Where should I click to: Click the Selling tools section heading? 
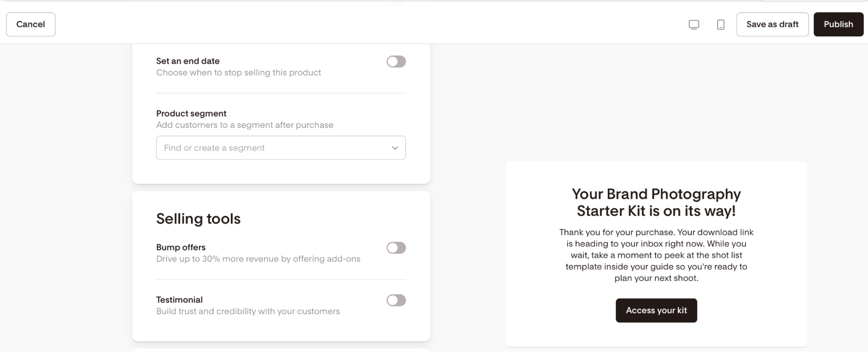point(198,219)
